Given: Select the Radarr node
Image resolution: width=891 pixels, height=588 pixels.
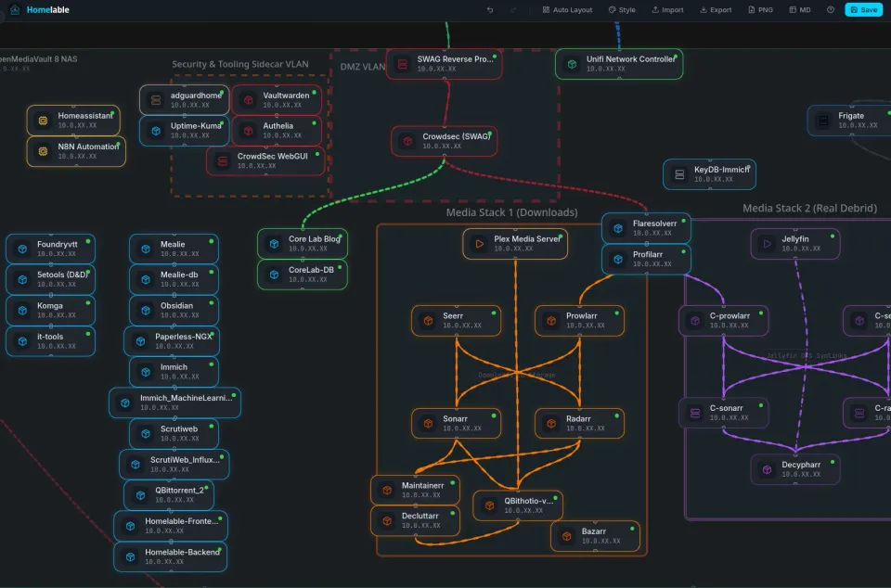Looking at the screenshot, I should tap(579, 424).
